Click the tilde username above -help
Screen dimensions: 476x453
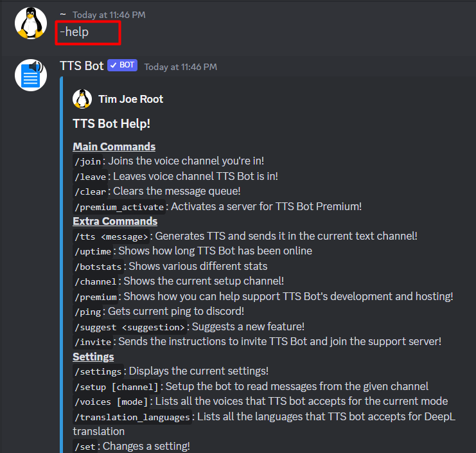point(63,14)
